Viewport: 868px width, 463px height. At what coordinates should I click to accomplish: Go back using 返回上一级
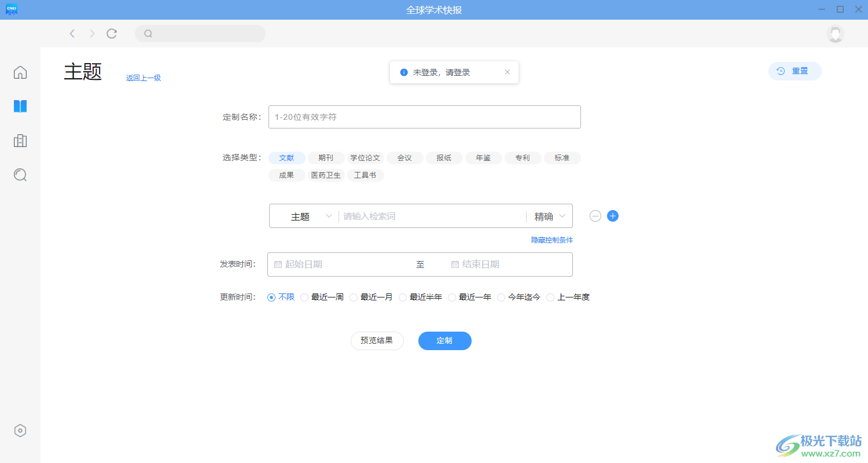[143, 77]
